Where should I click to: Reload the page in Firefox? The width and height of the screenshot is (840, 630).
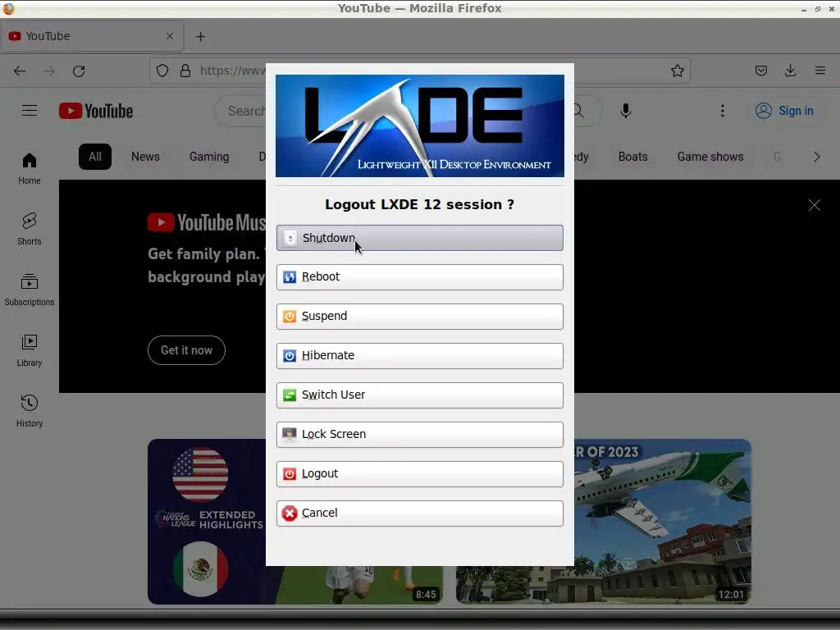tap(79, 71)
